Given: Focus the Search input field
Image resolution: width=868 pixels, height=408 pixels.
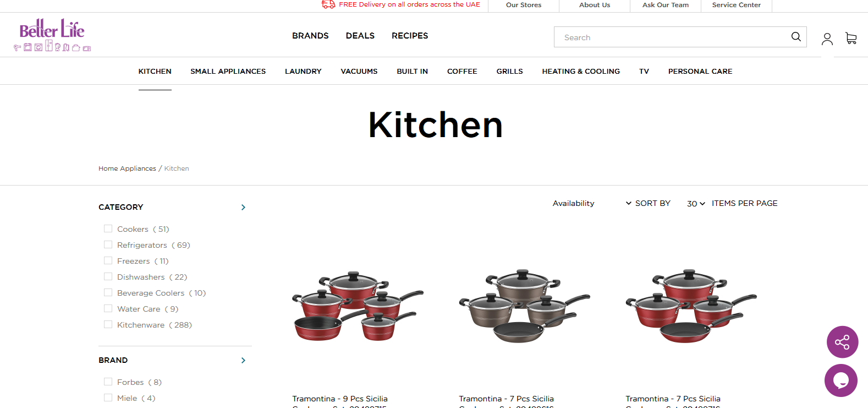Looking at the screenshot, I should (x=674, y=37).
